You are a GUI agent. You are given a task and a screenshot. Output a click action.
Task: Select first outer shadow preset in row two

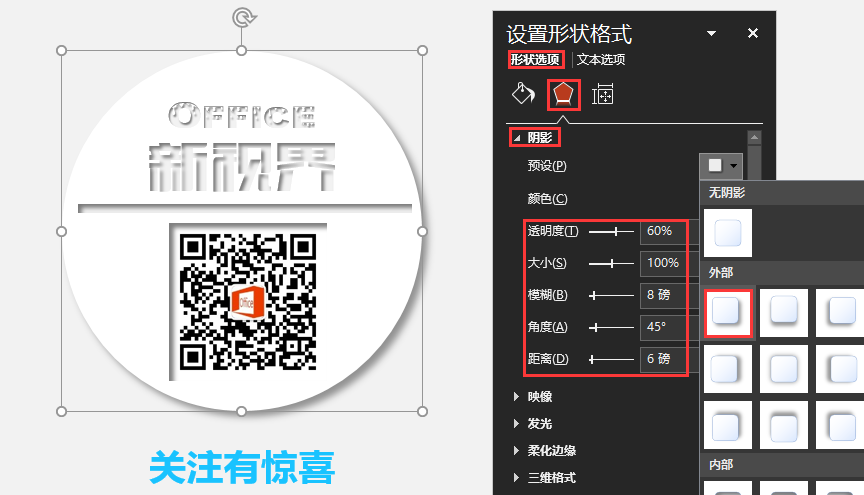728,369
